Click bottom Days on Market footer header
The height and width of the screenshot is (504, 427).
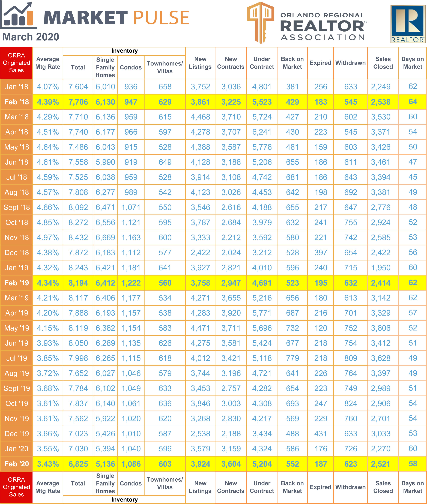pyautogui.click(x=413, y=487)
